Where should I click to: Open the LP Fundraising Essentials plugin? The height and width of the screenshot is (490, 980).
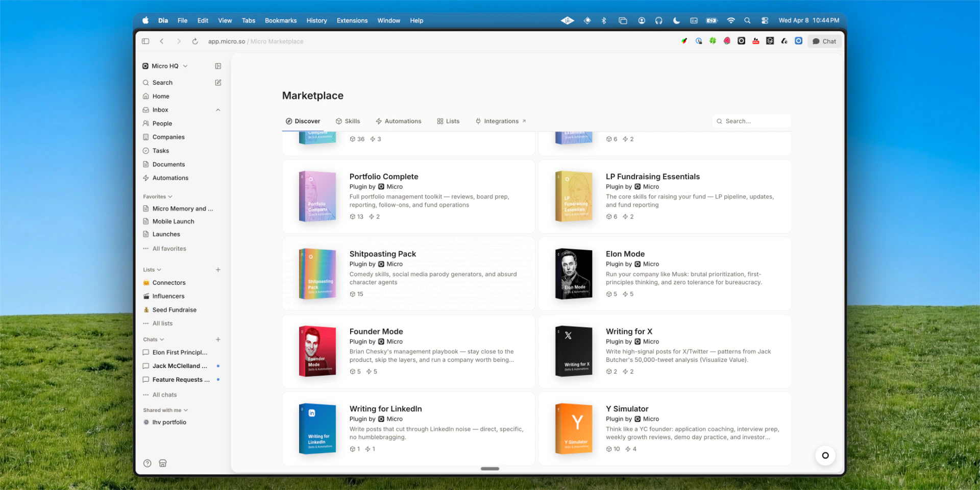tap(653, 177)
